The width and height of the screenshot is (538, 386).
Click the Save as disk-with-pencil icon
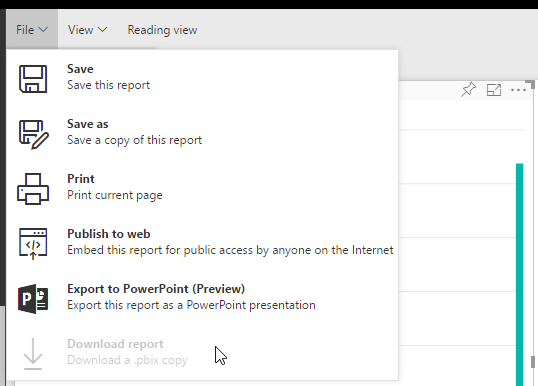(x=34, y=134)
